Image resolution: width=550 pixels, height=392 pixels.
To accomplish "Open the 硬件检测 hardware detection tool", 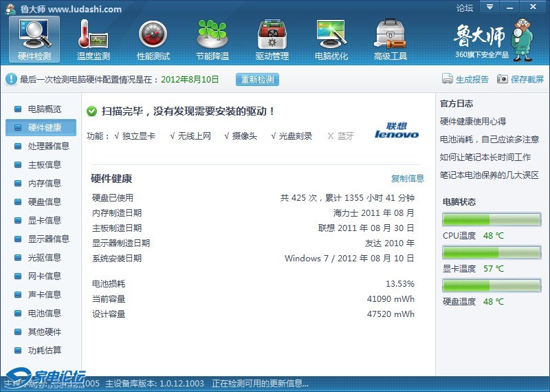I will pyautogui.click(x=34, y=39).
